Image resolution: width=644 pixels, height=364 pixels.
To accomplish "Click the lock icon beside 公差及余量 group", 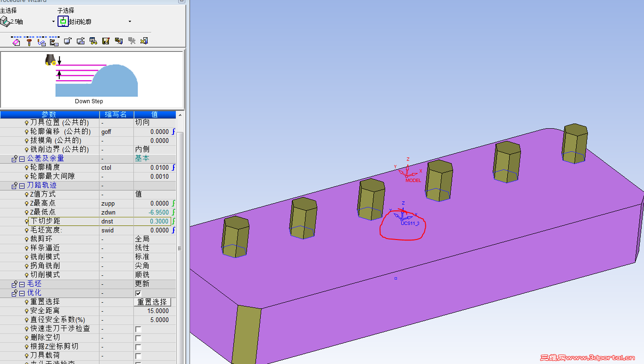I will coord(15,158).
